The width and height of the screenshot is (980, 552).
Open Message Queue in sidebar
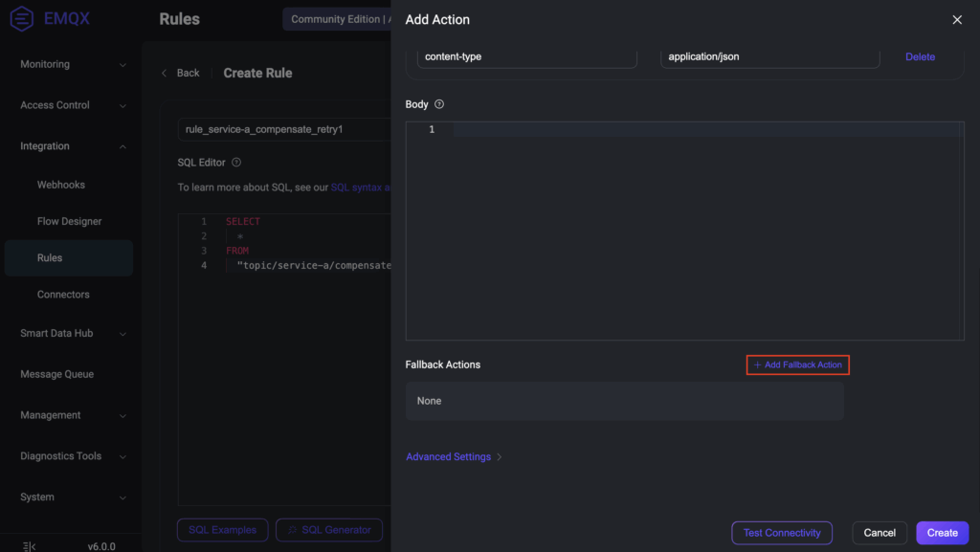point(57,374)
